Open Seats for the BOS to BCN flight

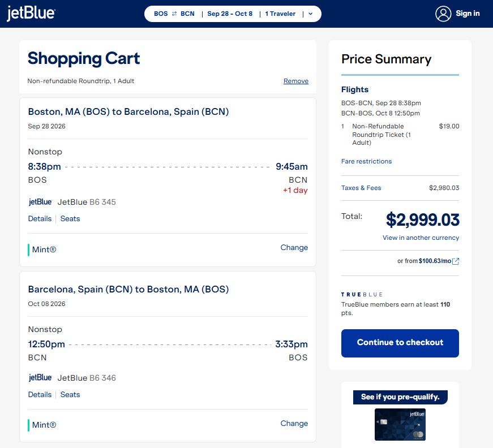pyautogui.click(x=70, y=219)
